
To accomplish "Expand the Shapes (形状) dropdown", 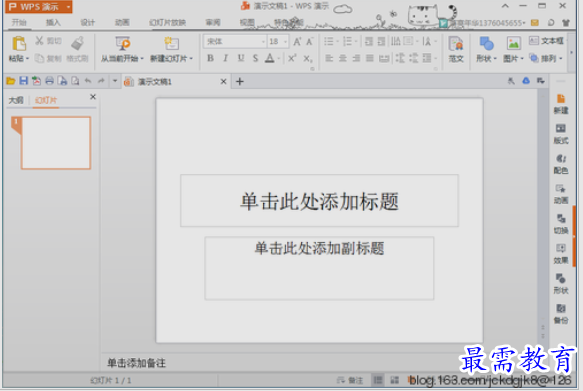I will click(x=495, y=58).
